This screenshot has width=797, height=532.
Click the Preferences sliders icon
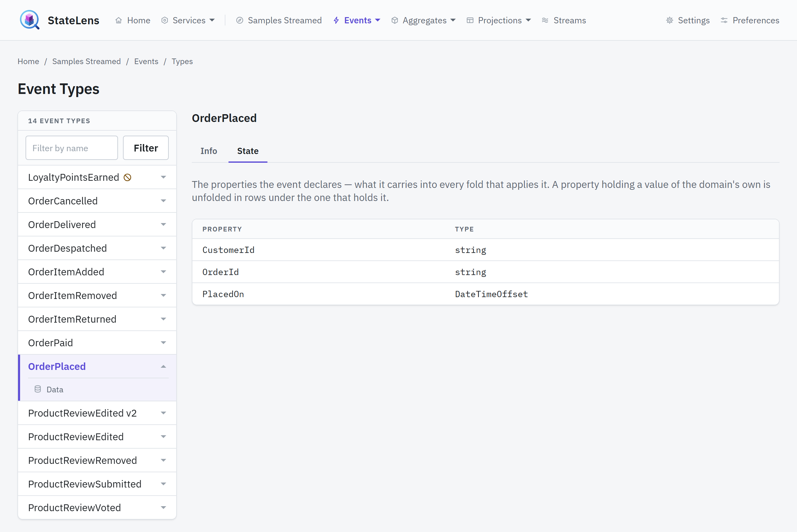pos(724,20)
